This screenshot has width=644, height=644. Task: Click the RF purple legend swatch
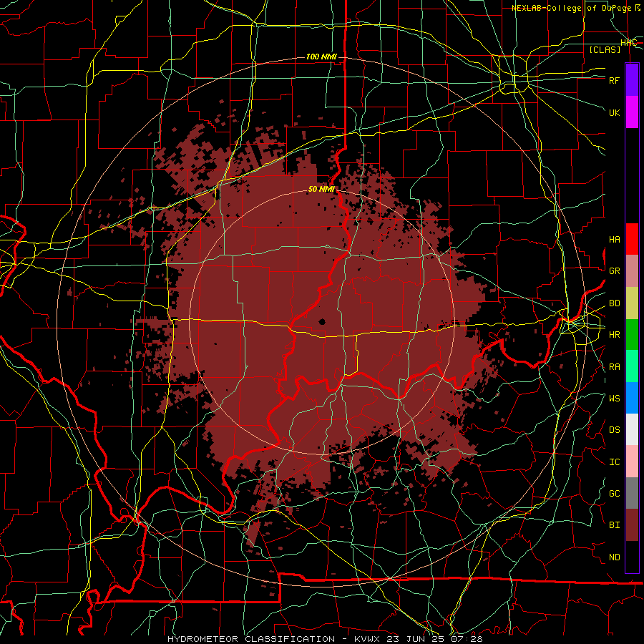point(632,80)
